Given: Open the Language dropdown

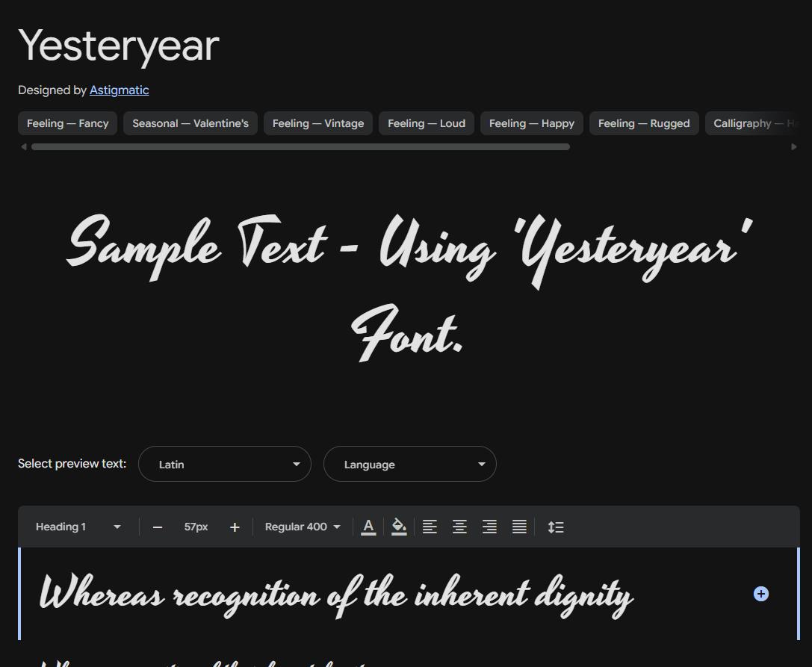Looking at the screenshot, I should (409, 464).
